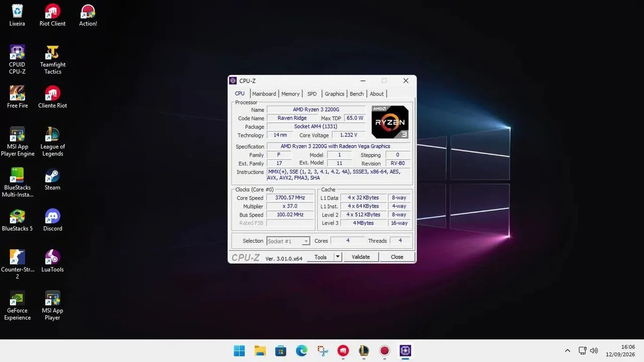Select the Free Fire desktop shortcut

(17, 97)
